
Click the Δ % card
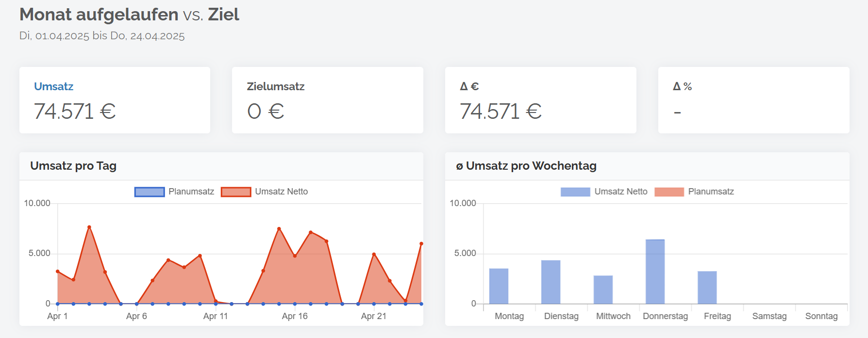click(x=753, y=100)
